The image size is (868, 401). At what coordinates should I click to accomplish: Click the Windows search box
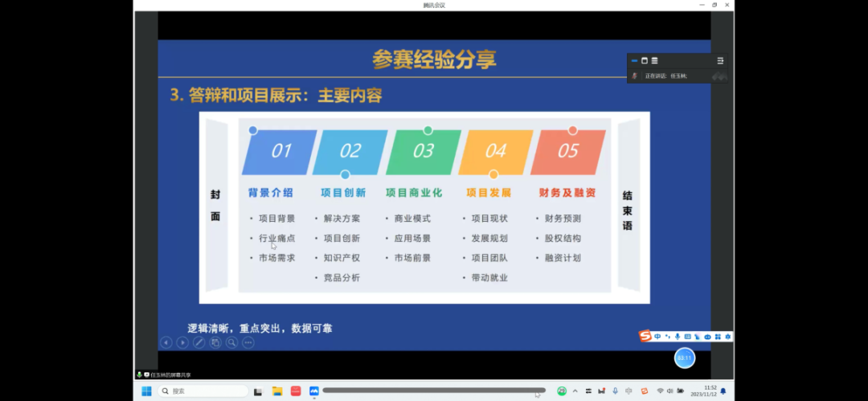click(x=203, y=391)
